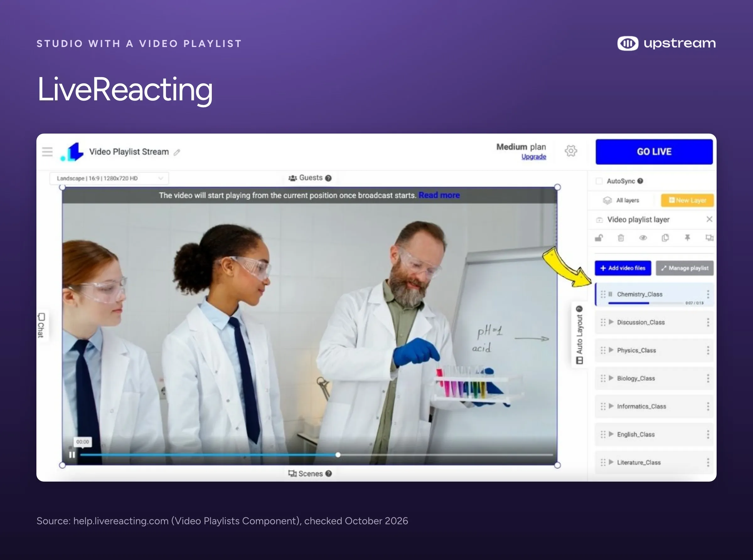Pause the preview video player
753x560 pixels.
click(x=72, y=455)
